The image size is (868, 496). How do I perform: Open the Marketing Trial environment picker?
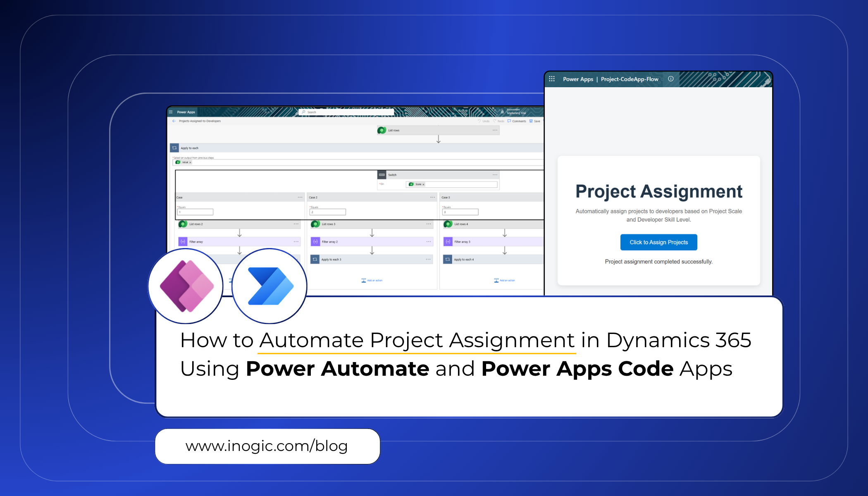(514, 112)
